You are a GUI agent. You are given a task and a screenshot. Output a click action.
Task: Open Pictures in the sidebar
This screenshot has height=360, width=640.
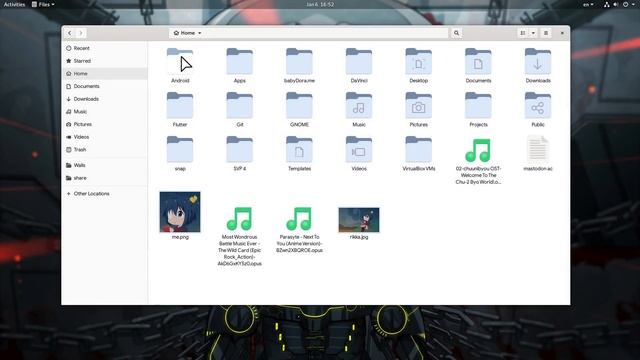point(104,124)
